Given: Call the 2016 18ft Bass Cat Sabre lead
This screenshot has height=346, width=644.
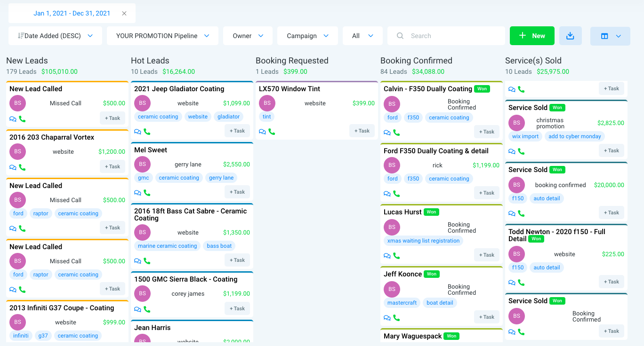Looking at the screenshot, I should pos(147,261).
